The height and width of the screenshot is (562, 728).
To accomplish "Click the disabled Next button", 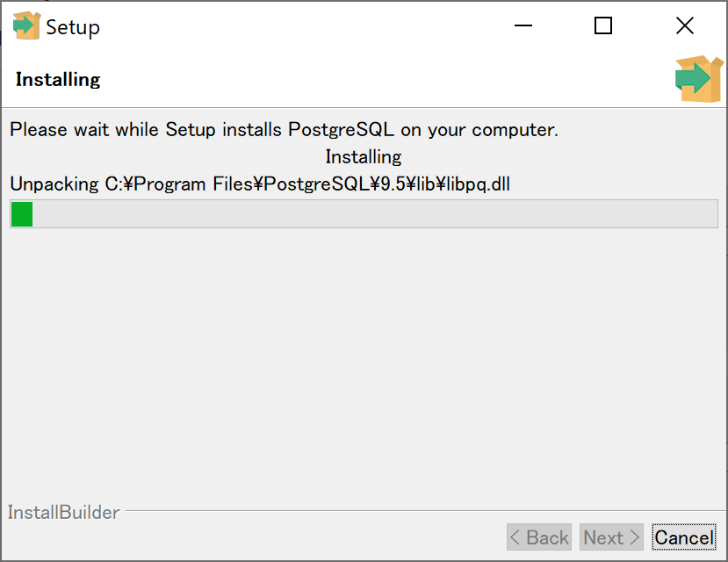I will [610, 537].
